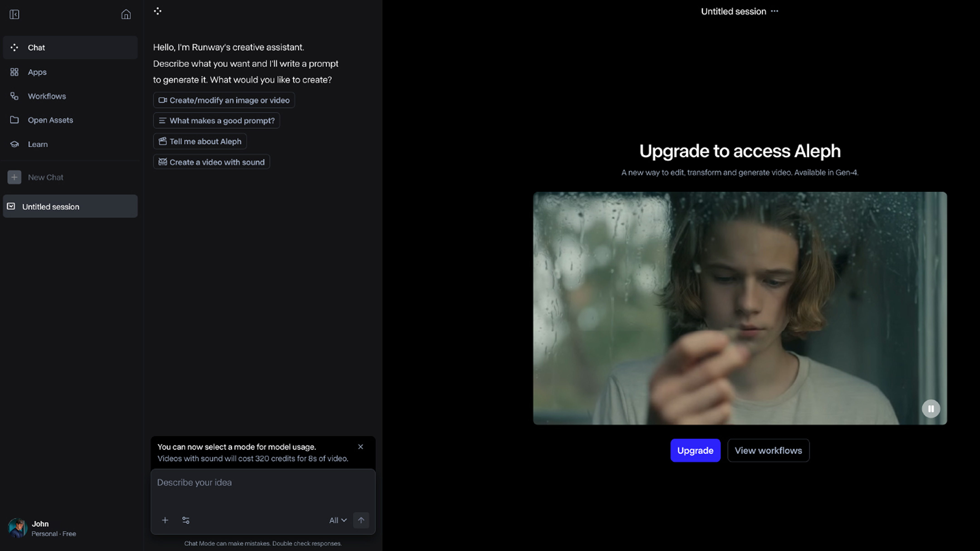Navigate to Workflows in sidebar
This screenshot has width=980, height=551.
(47, 96)
